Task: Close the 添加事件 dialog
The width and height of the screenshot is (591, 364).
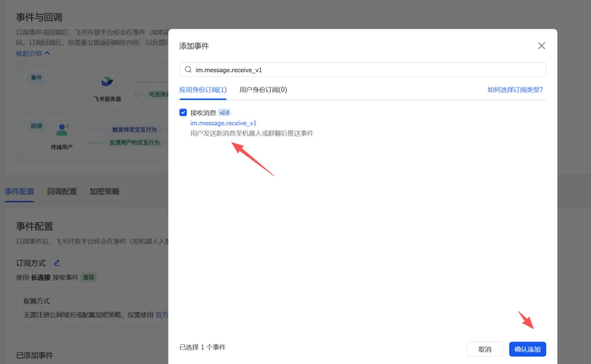Action: click(541, 45)
